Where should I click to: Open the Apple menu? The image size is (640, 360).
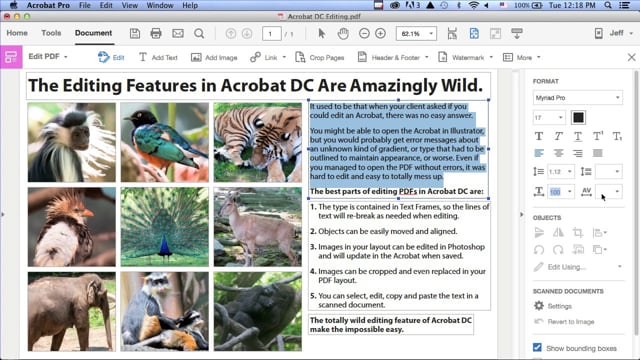pyautogui.click(x=13, y=5)
